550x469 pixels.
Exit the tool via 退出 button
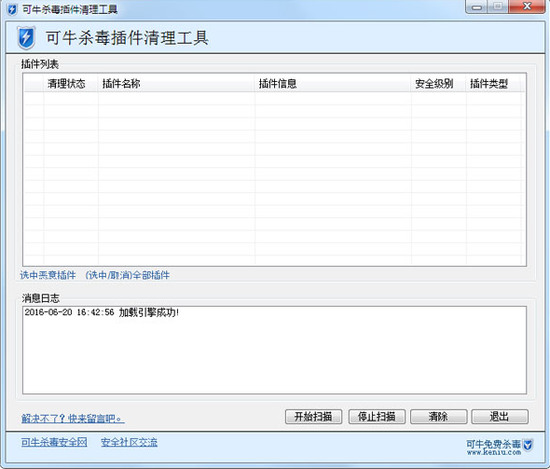pyautogui.click(x=499, y=416)
